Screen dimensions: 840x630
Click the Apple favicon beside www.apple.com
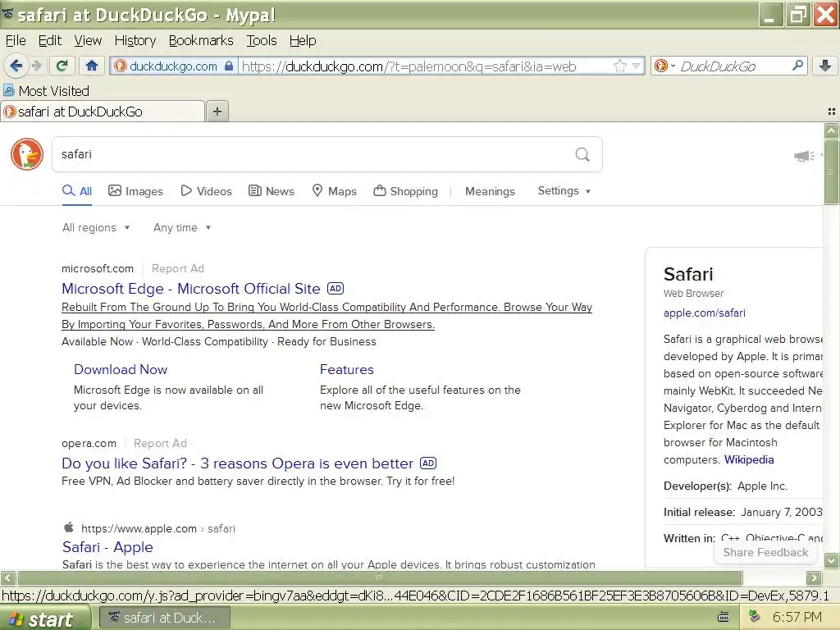coord(69,527)
